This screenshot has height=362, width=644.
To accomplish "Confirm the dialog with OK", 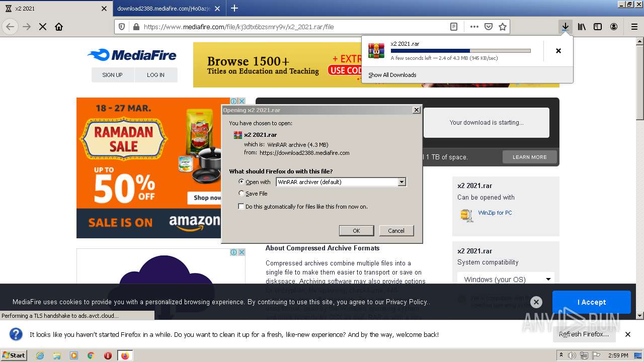I will pyautogui.click(x=356, y=231).
